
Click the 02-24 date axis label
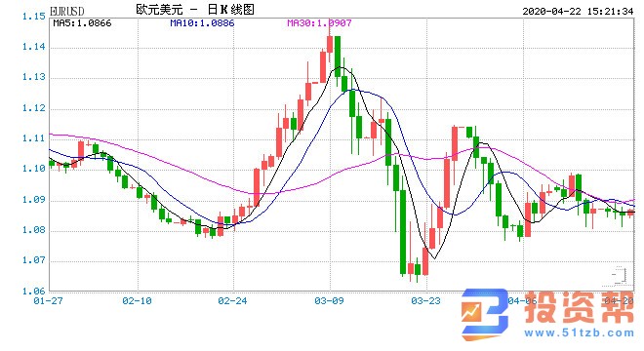pyautogui.click(x=232, y=301)
